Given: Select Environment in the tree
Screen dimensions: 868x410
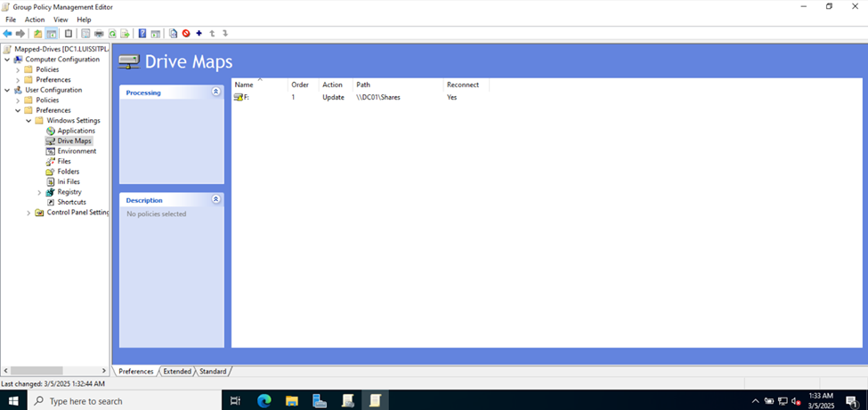Looking at the screenshot, I should tap(77, 151).
